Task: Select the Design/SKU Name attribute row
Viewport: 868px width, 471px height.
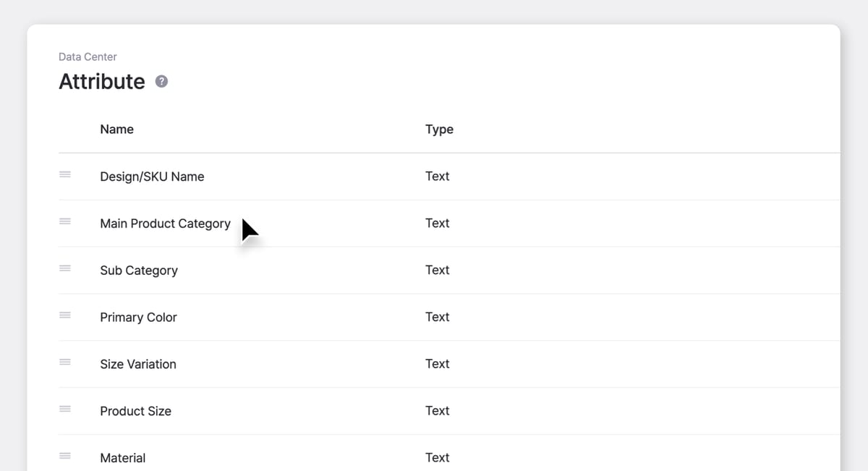Action: [x=152, y=177]
